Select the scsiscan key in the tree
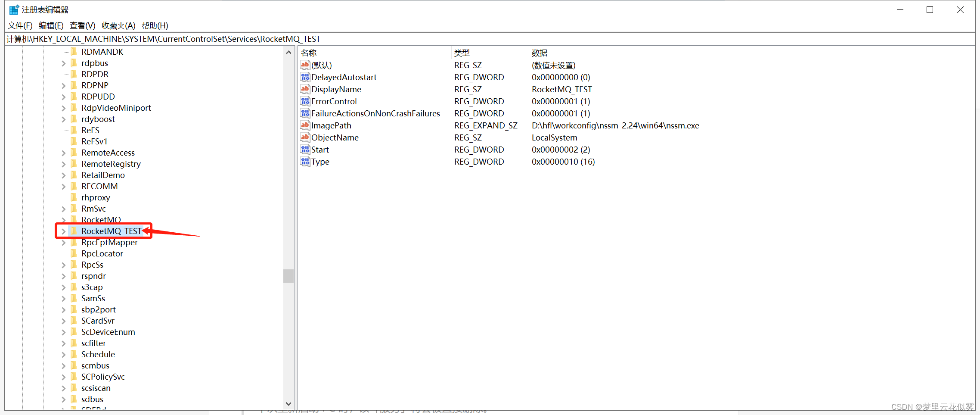The width and height of the screenshot is (980, 415). pos(96,388)
